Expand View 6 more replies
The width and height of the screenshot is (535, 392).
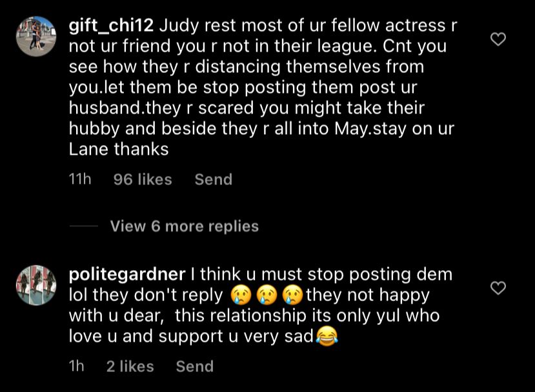[184, 226]
